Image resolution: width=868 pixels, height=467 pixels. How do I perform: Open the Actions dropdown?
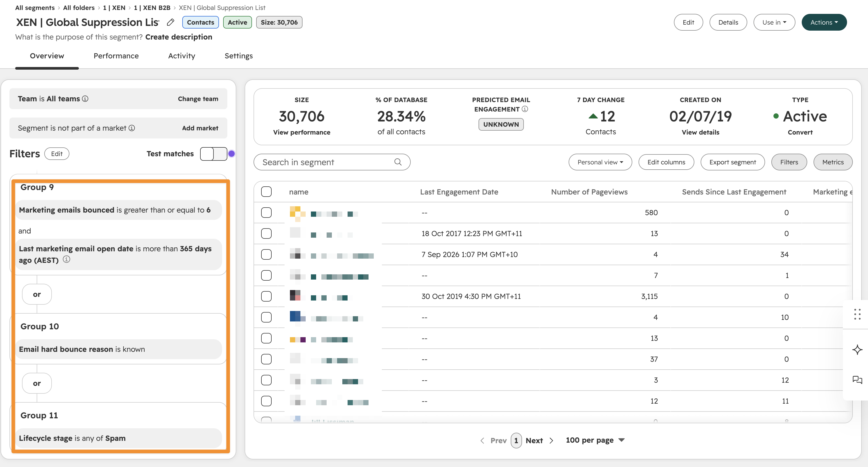point(824,22)
